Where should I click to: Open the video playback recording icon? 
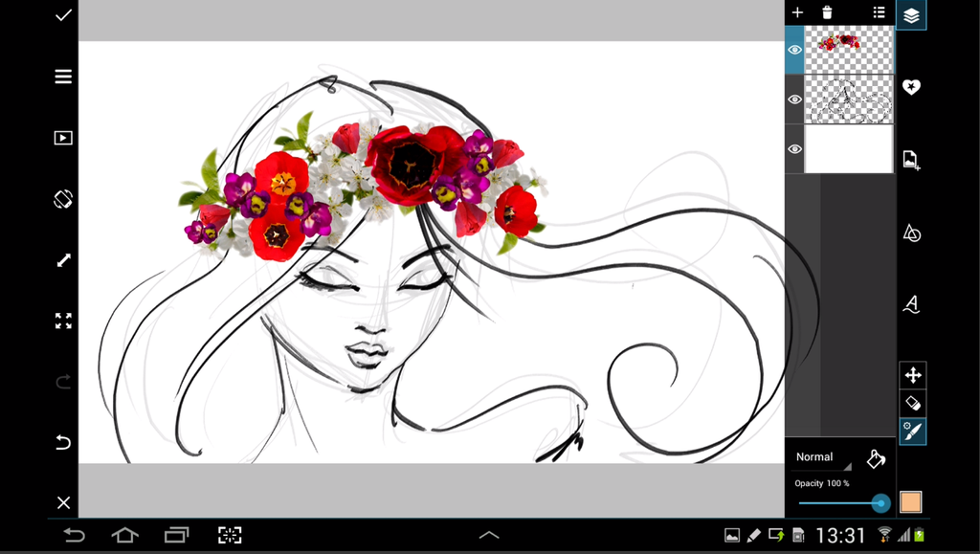(63, 138)
